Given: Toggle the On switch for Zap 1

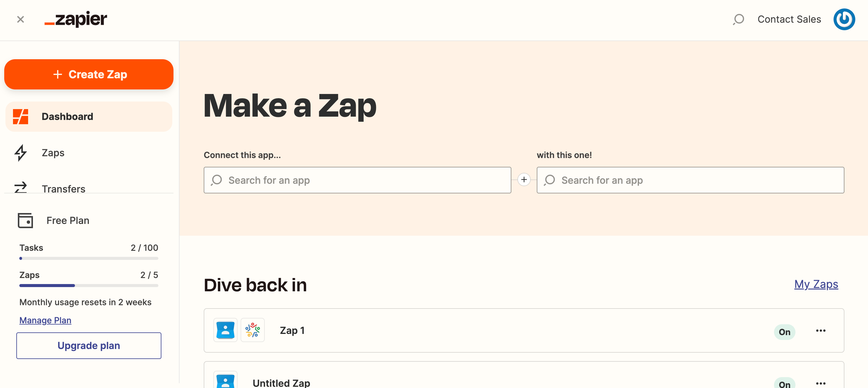Looking at the screenshot, I should coord(784,332).
